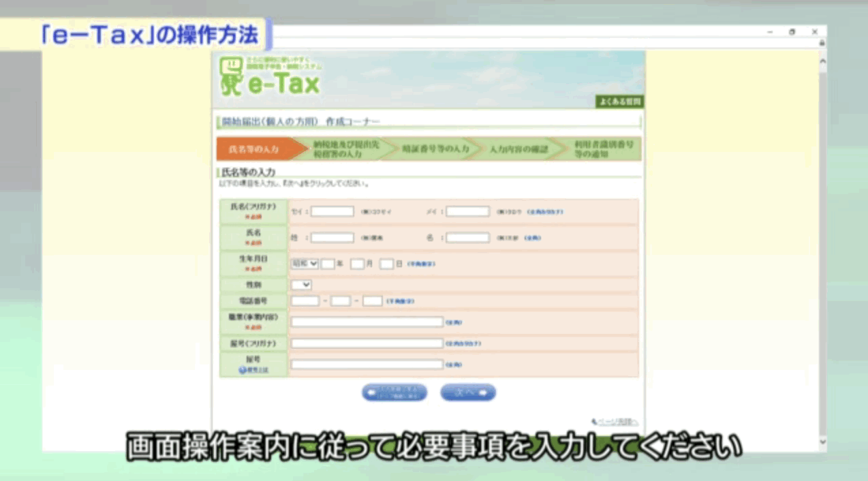Click the 次へ next button
Image resolution: width=868 pixels, height=481 pixels.
point(468,392)
